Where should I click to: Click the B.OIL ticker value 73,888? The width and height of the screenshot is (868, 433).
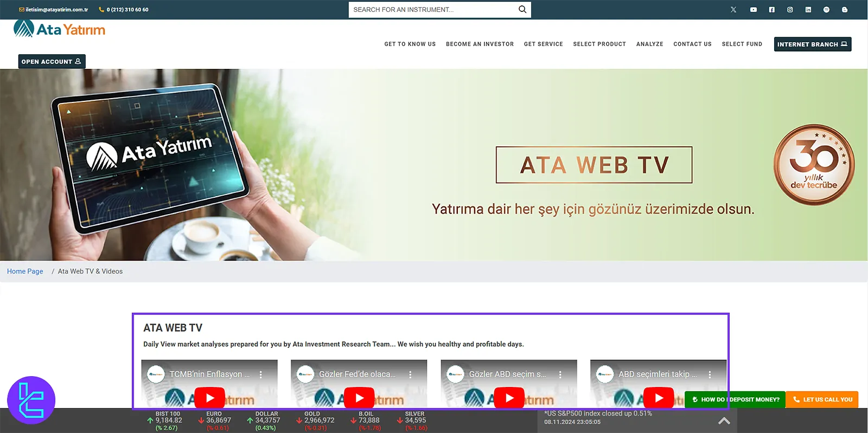pos(369,421)
